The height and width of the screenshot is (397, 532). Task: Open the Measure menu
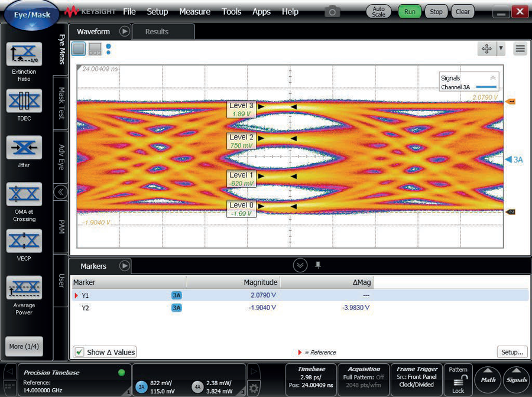pos(194,11)
